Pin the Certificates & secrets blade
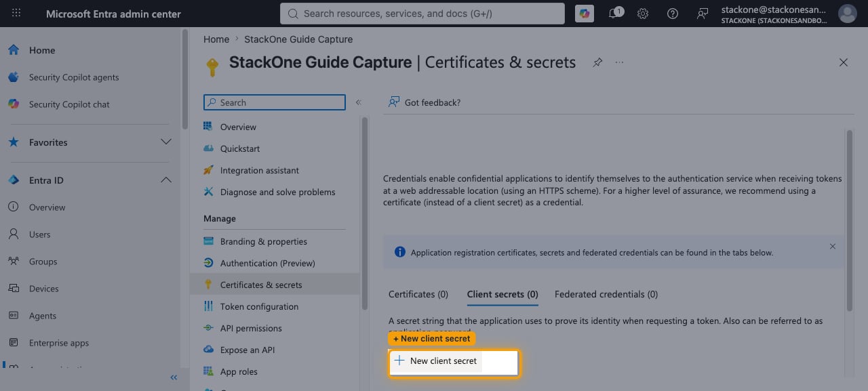 pyautogui.click(x=597, y=62)
